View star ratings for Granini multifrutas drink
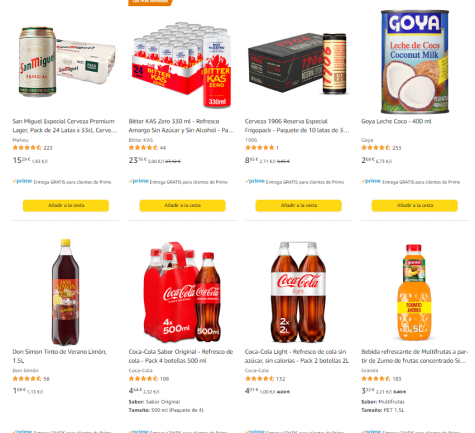The height and width of the screenshot is (433, 475). (x=376, y=379)
